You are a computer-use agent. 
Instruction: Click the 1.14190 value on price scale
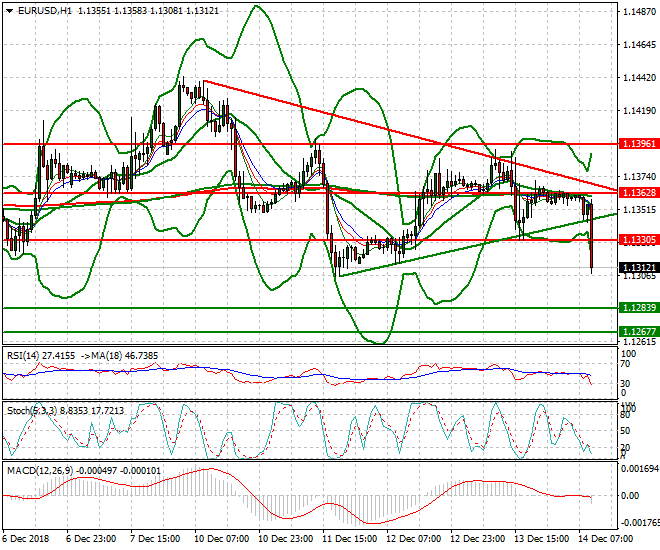[638, 111]
